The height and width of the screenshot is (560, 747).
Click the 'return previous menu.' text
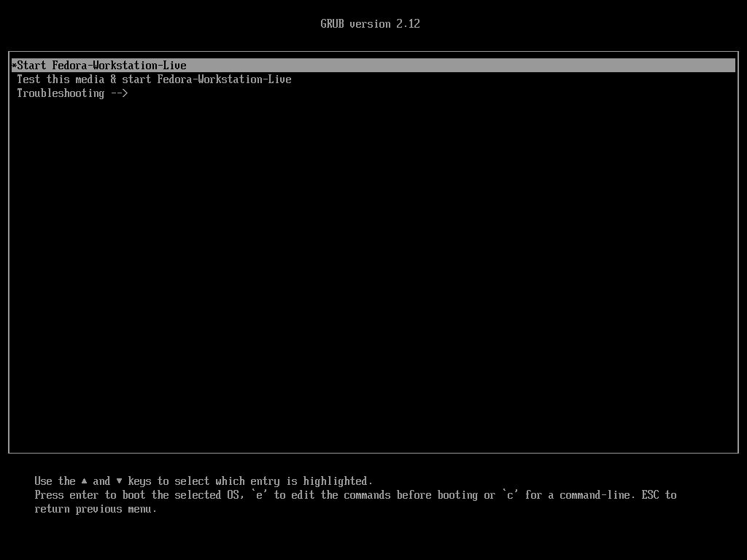pyautogui.click(x=96, y=509)
